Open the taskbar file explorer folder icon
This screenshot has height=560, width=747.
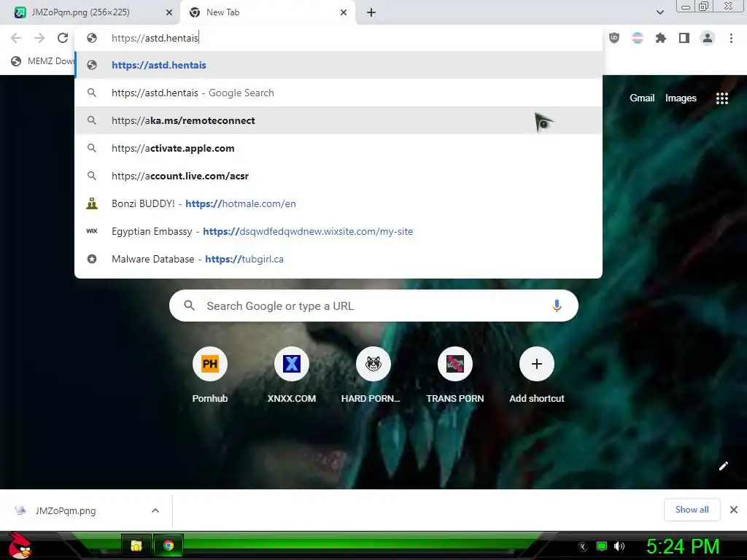[136, 545]
